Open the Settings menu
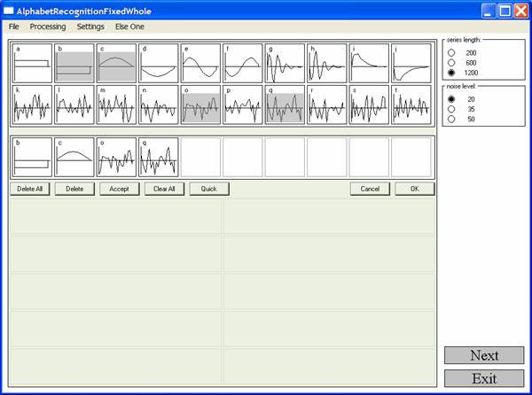The width and height of the screenshot is (532, 395). click(x=90, y=27)
